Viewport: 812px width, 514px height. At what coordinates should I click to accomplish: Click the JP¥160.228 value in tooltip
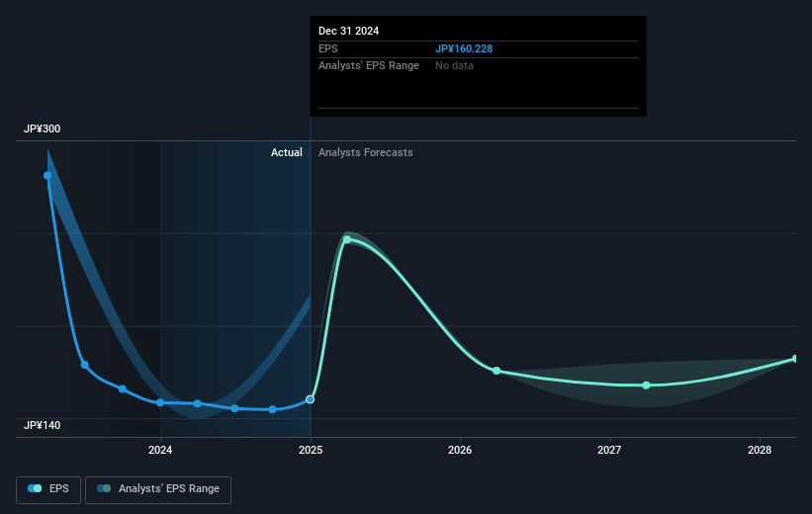(x=464, y=48)
